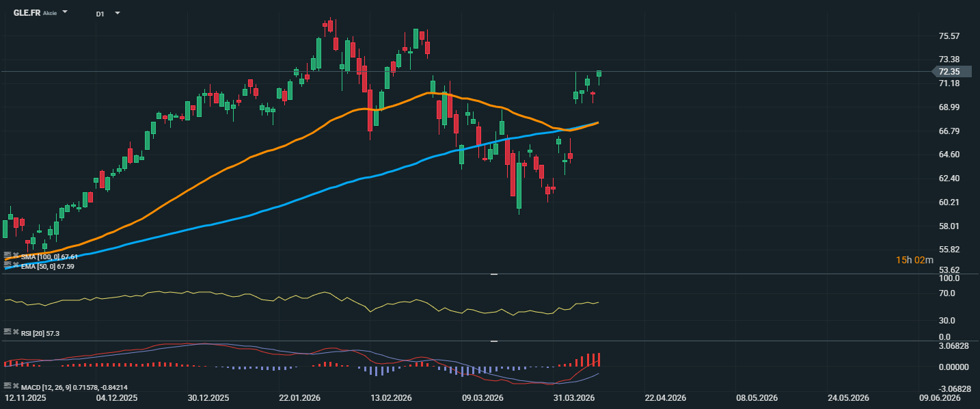
Task: Expand the D1 timeframe dropdown arrow
Action: click(x=118, y=13)
